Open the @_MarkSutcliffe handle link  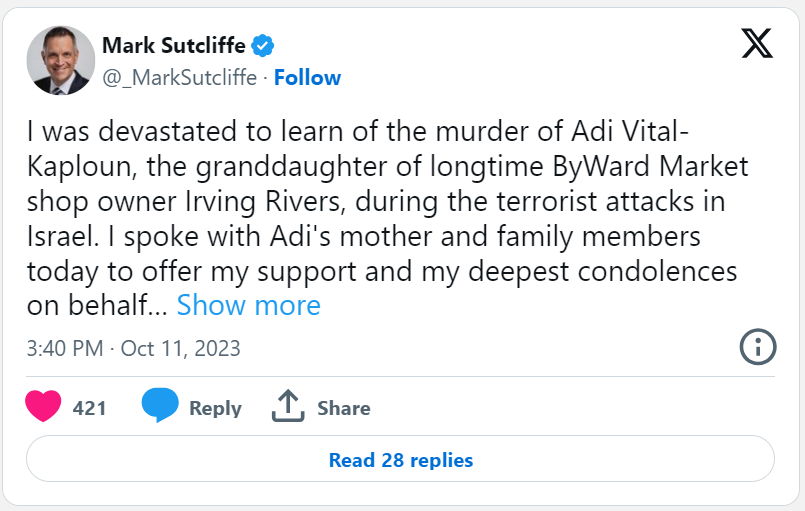pyautogui.click(x=180, y=78)
